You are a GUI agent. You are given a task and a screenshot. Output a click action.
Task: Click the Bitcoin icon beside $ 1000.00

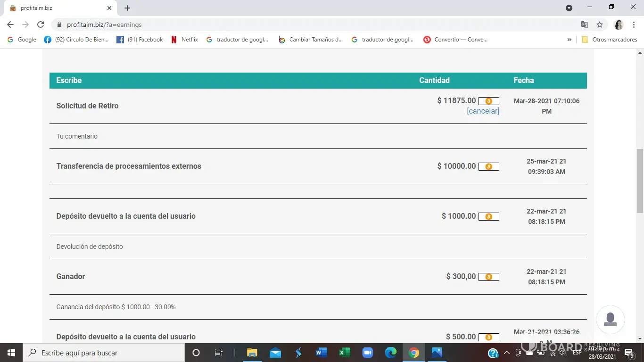(488, 216)
